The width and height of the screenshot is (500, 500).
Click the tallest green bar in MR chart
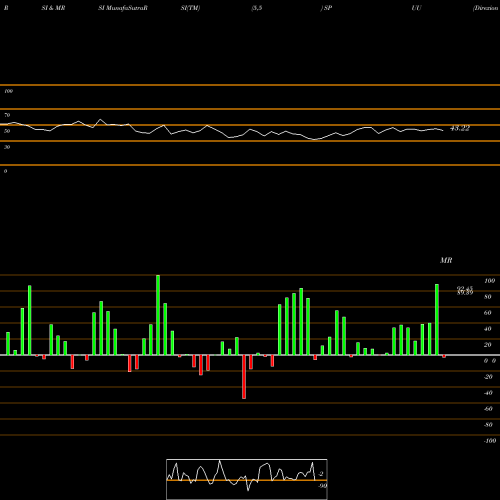coord(158,315)
